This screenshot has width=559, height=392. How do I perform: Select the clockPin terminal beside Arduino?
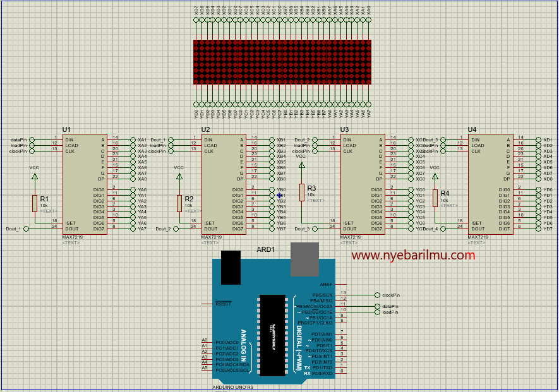tap(378, 295)
